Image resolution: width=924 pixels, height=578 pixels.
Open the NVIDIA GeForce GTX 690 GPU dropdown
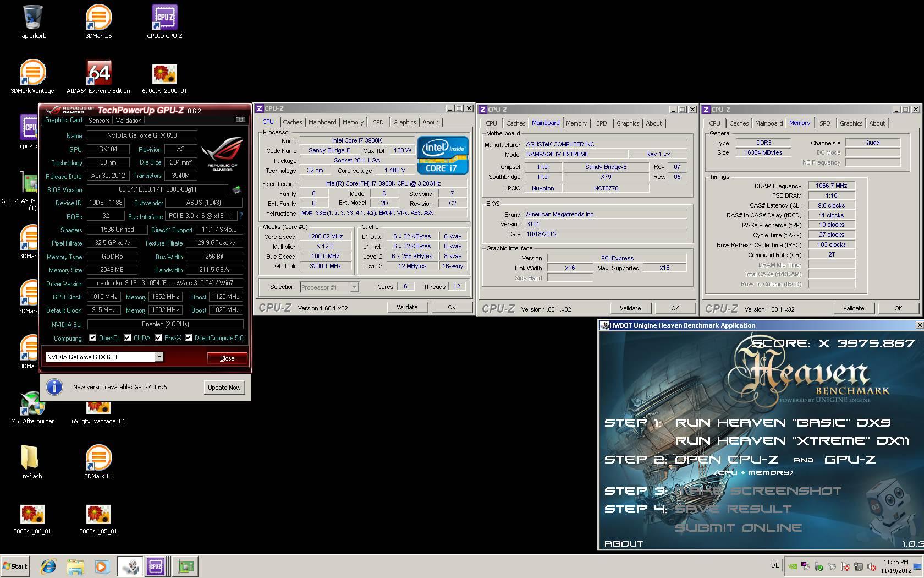pyautogui.click(x=105, y=357)
